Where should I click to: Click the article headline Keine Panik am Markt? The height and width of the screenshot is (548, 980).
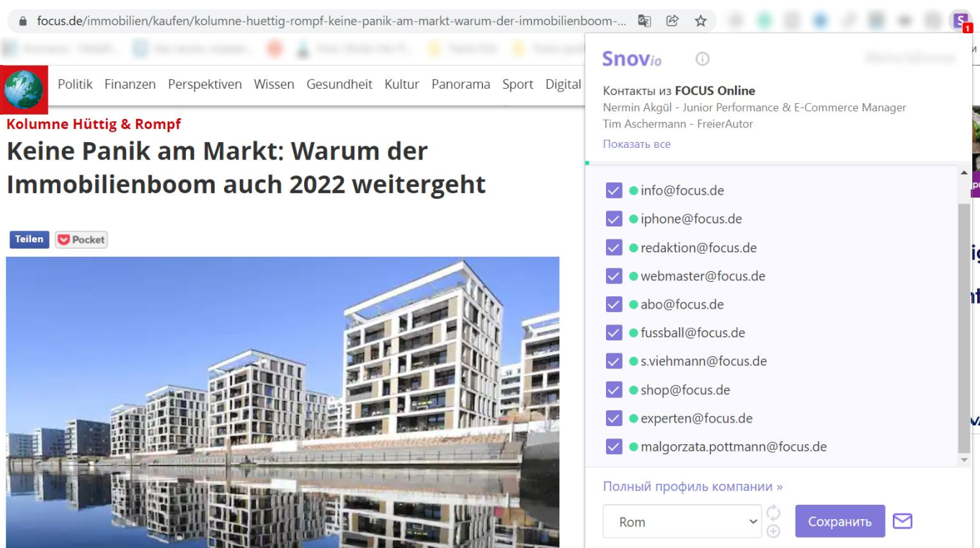tap(246, 168)
